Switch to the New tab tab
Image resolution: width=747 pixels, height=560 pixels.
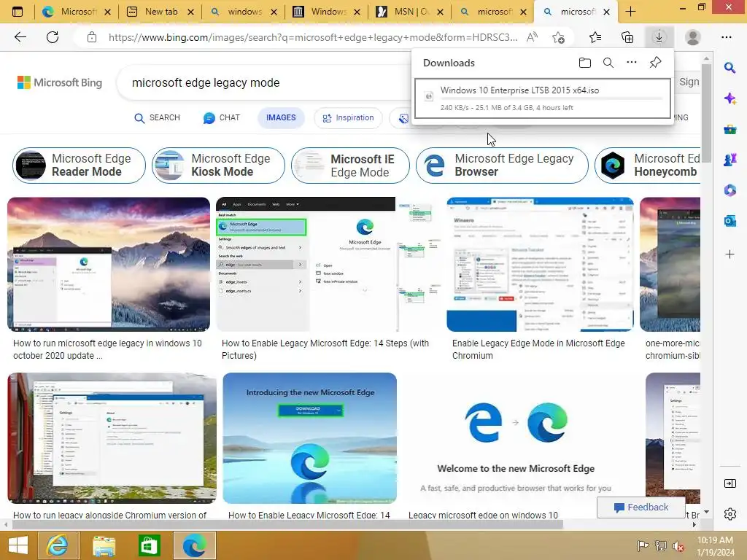(160, 12)
